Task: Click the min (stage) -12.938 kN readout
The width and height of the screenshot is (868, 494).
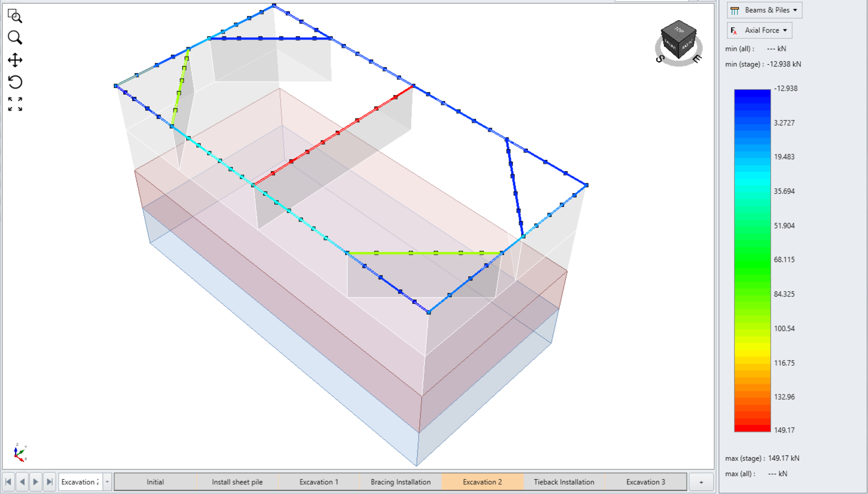Action: click(x=763, y=64)
